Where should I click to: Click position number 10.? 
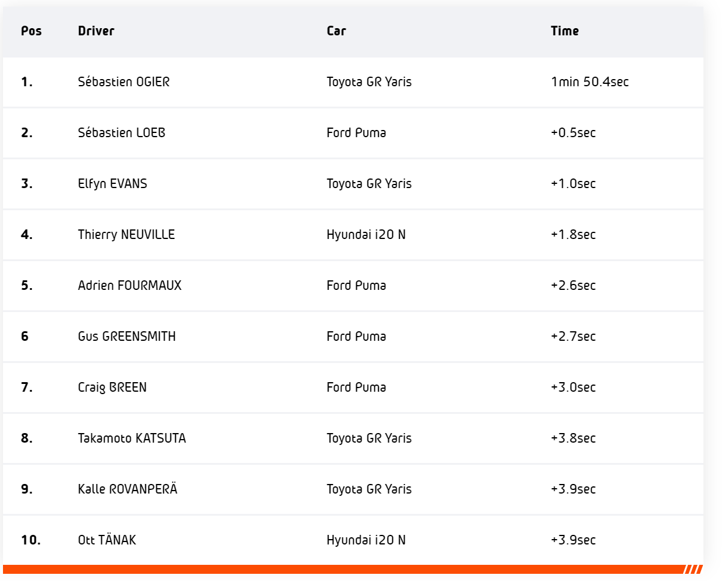[31, 540]
